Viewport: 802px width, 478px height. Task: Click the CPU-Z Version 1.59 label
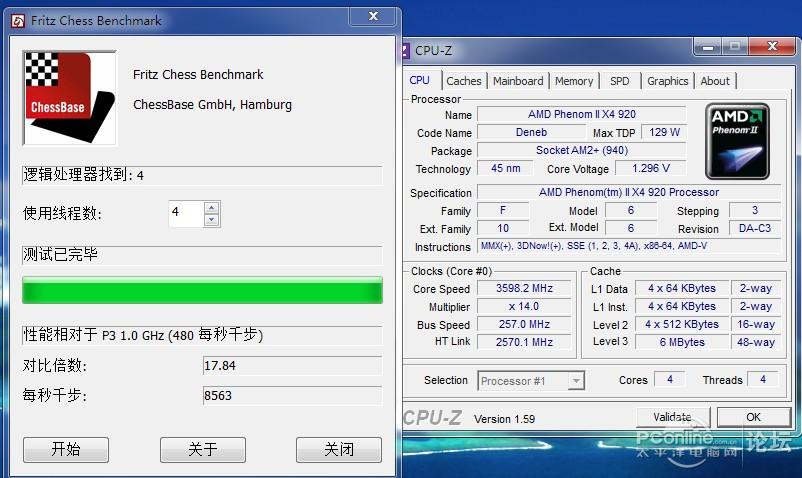coord(504,419)
